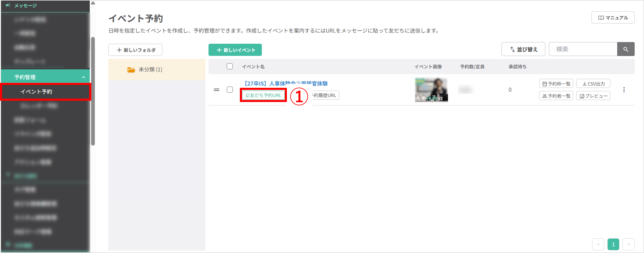Viewport: 644px width, 253px height.
Task: Create a new event with 新しいイベント
Action: [235, 50]
